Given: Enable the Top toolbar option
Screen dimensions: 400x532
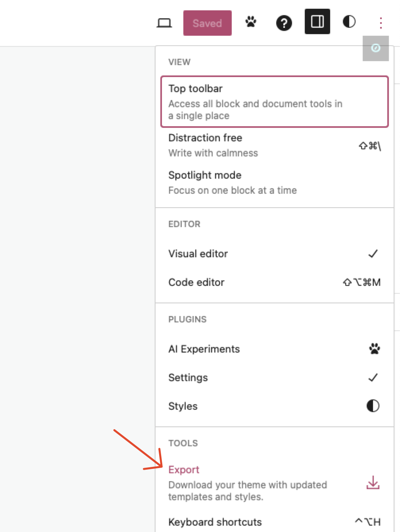Looking at the screenshot, I should 274,102.
